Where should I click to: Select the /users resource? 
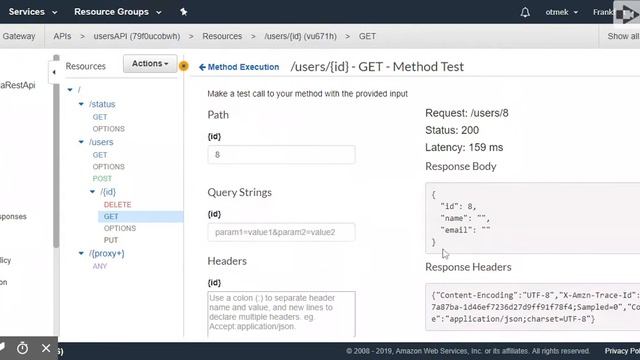pyautogui.click(x=101, y=142)
